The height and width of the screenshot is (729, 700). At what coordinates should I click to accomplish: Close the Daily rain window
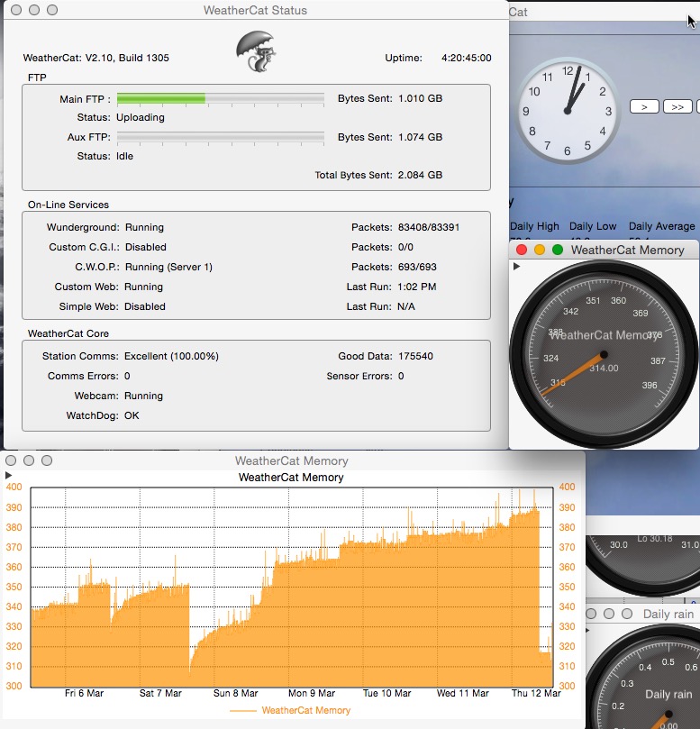(x=591, y=614)
